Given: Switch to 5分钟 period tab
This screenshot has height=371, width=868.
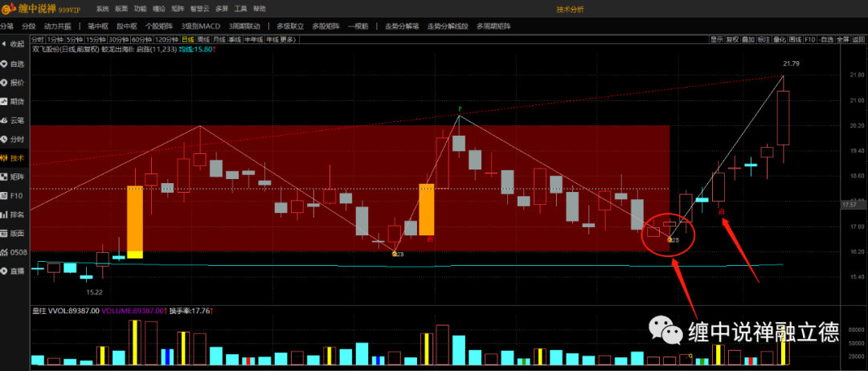Looking at the screenshot, I should (75, 39).
